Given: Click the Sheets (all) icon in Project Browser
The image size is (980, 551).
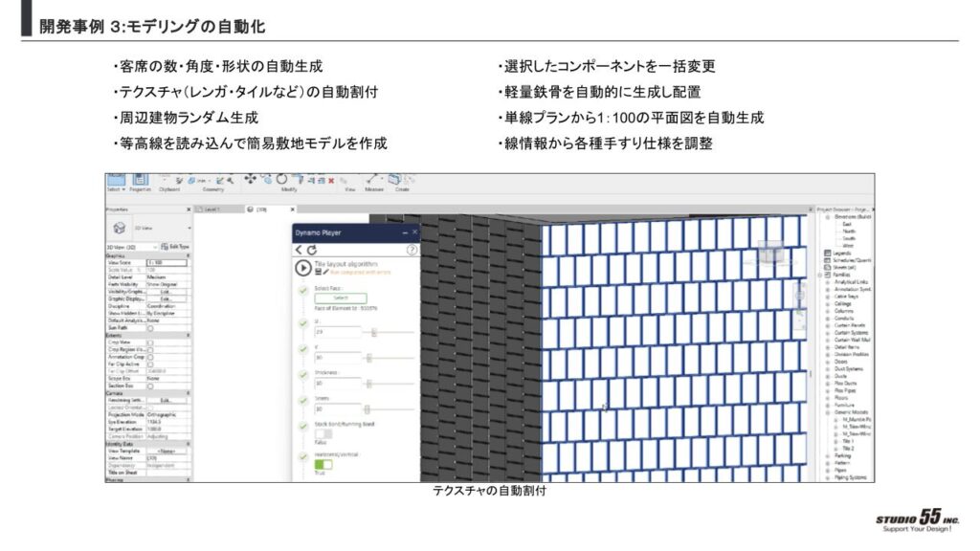Looking at the screenshot, I should tap(828, 268).
